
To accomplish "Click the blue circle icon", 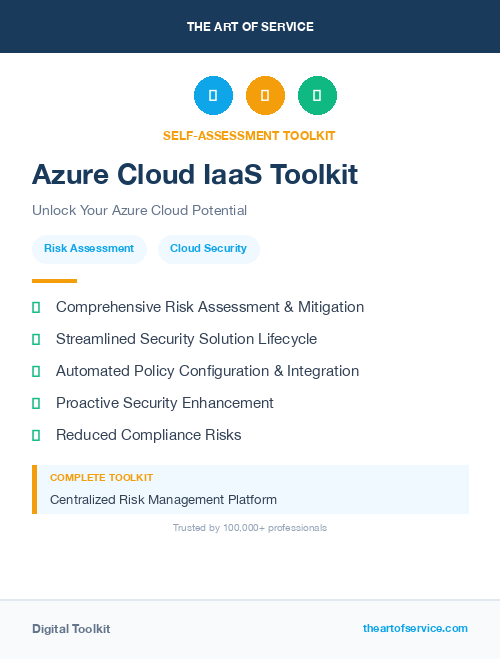I will (213, 95).
